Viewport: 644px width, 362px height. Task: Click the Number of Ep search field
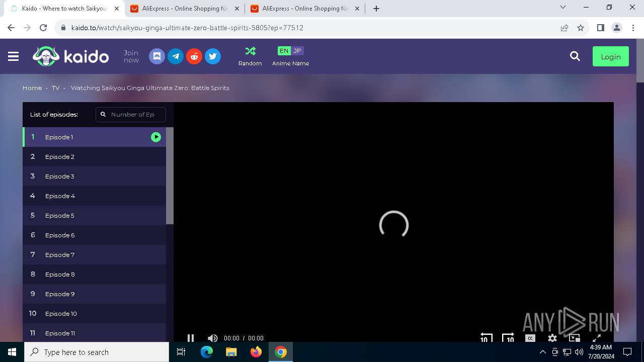131,115
